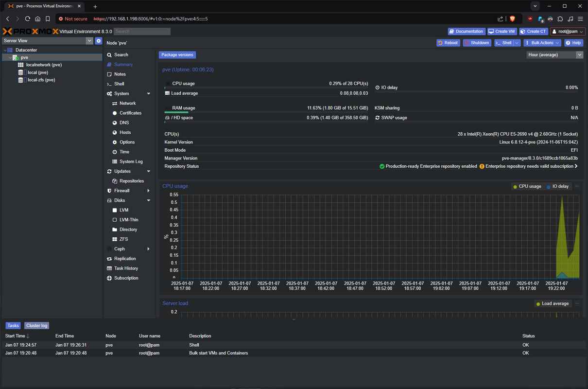Open CPU usage chart options menu
Image resolution: width=588 pixels, height=389 pixels.
click(x=577, y=186)
